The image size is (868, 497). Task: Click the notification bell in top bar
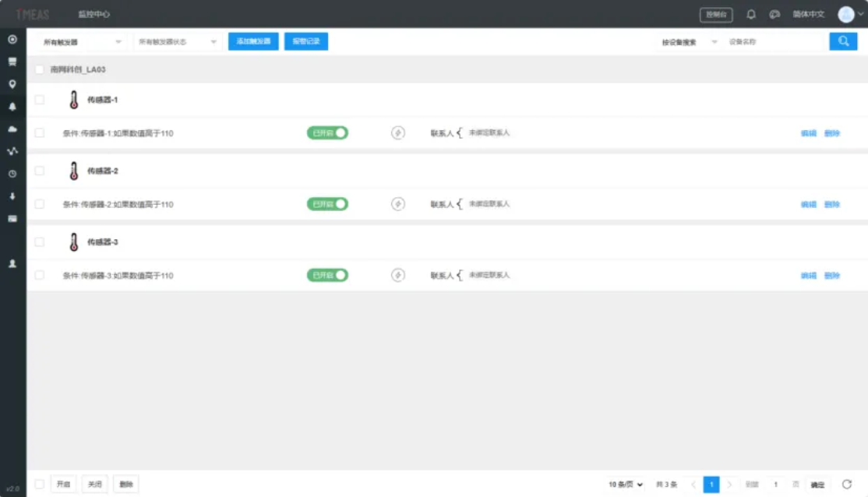coord(751,14)
